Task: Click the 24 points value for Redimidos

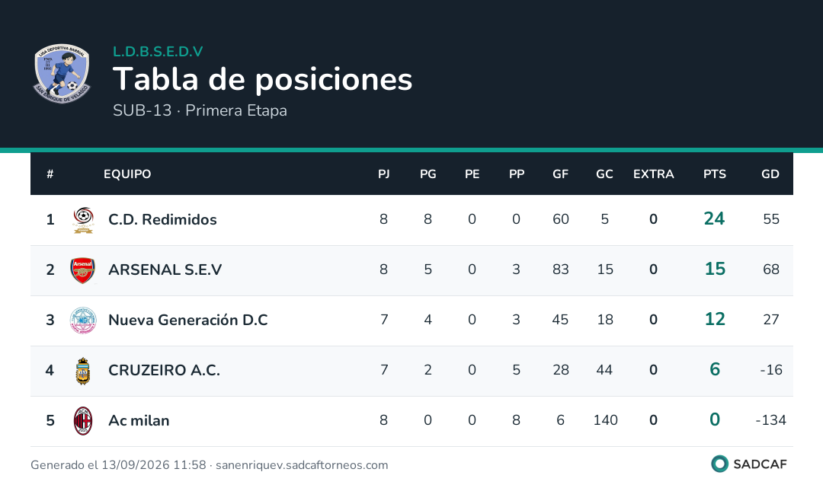Action: click(x=714, y=219)
